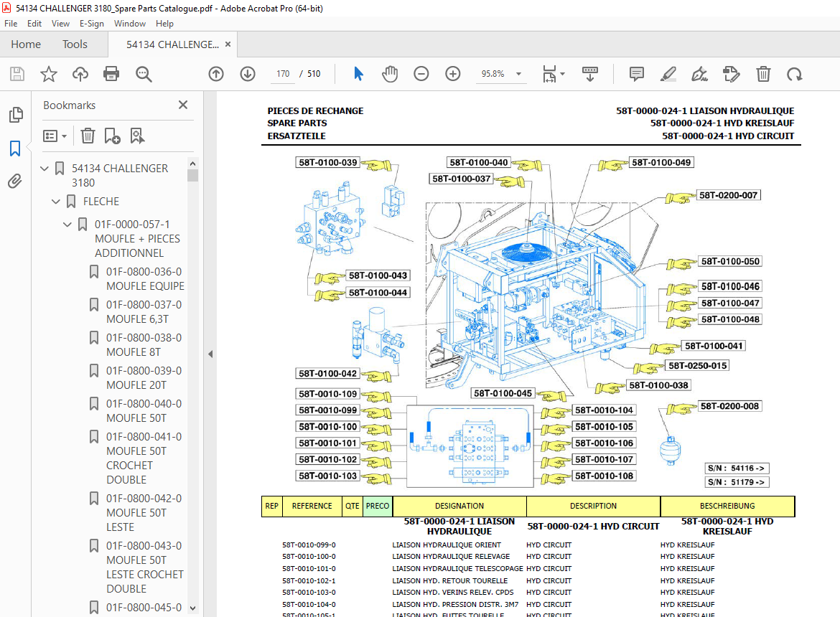Click the 95.8% zoom value field
840x617 pixels.
(493, 74)
